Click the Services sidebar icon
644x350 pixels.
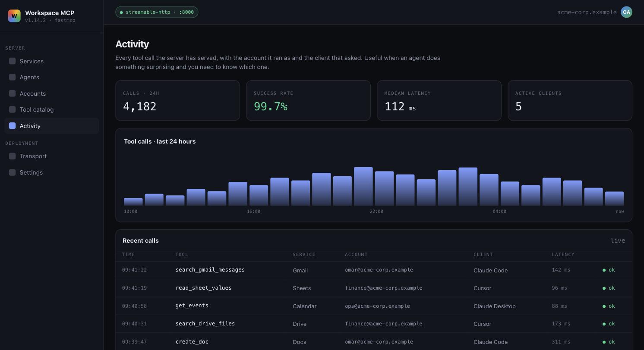[x=13, y=61]
